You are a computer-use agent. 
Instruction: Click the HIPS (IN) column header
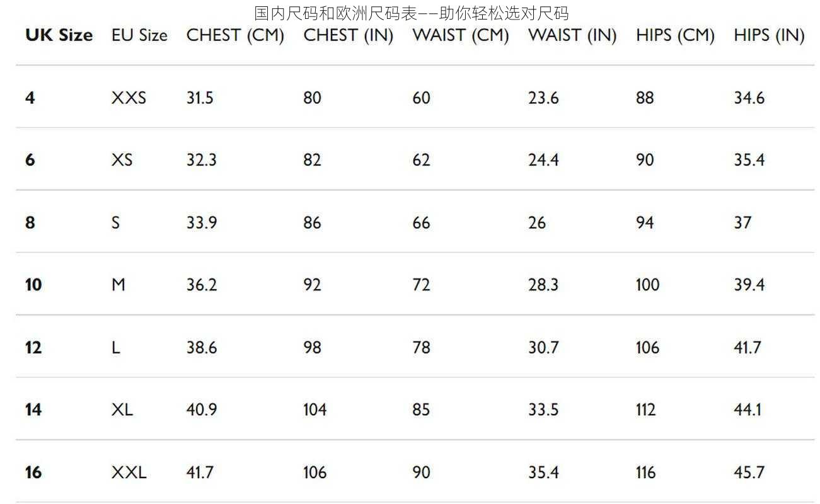769,36
